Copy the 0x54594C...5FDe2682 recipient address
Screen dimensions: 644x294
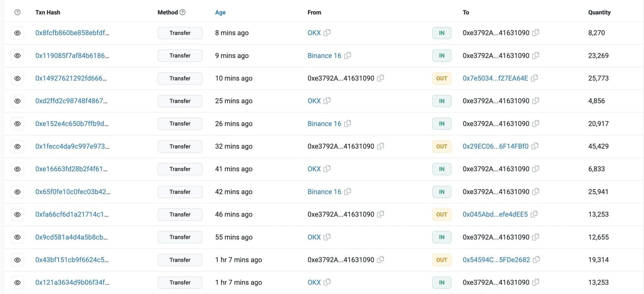[536, 260]
